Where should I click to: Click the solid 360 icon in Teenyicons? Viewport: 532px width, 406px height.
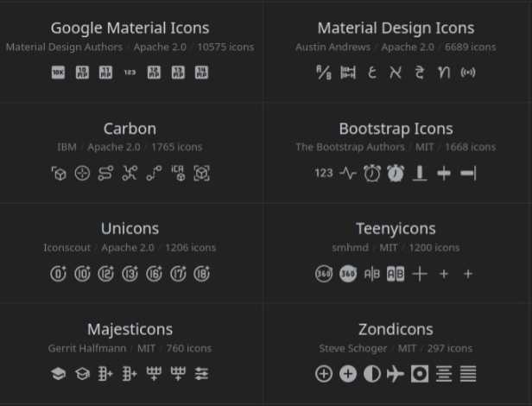pyautogui.click(x=348, y=274)
